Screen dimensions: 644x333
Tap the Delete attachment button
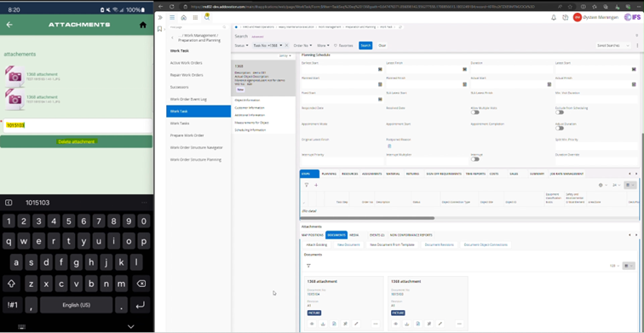coord(76,141)
